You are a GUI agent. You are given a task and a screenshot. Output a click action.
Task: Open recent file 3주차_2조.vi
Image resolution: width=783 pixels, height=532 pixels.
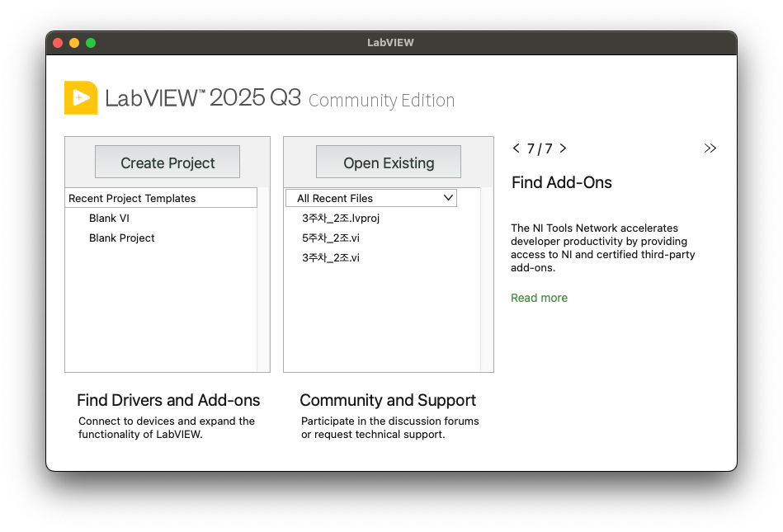click(x=331, y=258)
